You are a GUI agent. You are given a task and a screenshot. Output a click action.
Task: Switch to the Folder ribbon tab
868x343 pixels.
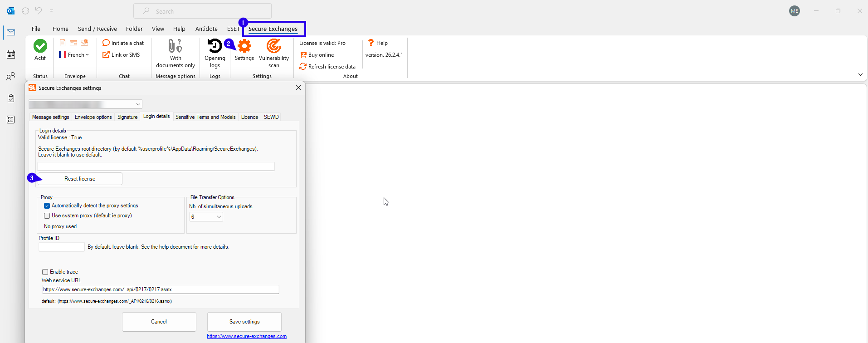pos(134,29)
